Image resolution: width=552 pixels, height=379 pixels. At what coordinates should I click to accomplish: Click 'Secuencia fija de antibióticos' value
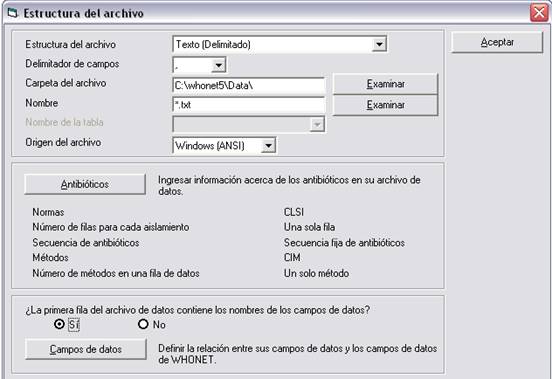(344, 243)
